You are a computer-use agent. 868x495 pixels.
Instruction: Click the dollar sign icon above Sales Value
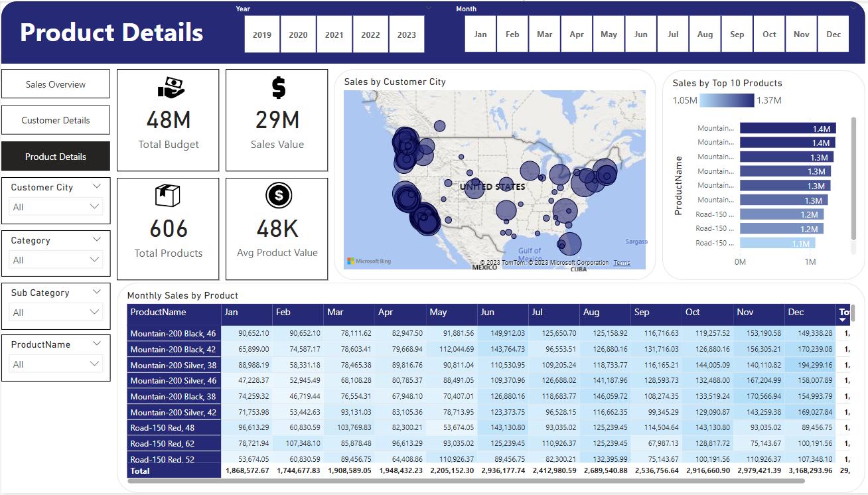[277, 88]
